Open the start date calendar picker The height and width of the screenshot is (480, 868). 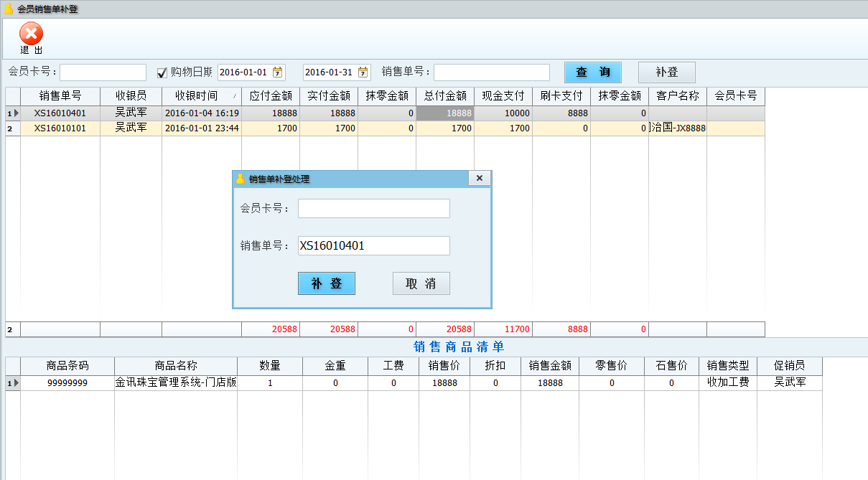coord(278,72)
